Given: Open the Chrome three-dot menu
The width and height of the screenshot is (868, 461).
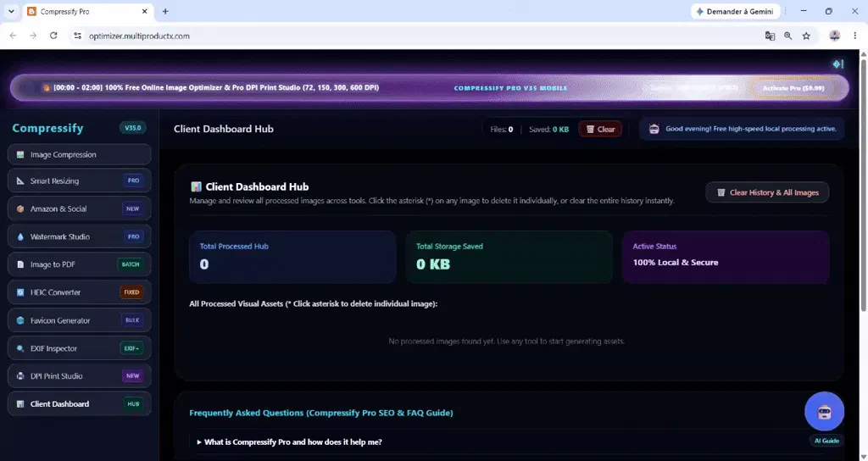Looking at the screenshot, I should click(x=854, y=36).
